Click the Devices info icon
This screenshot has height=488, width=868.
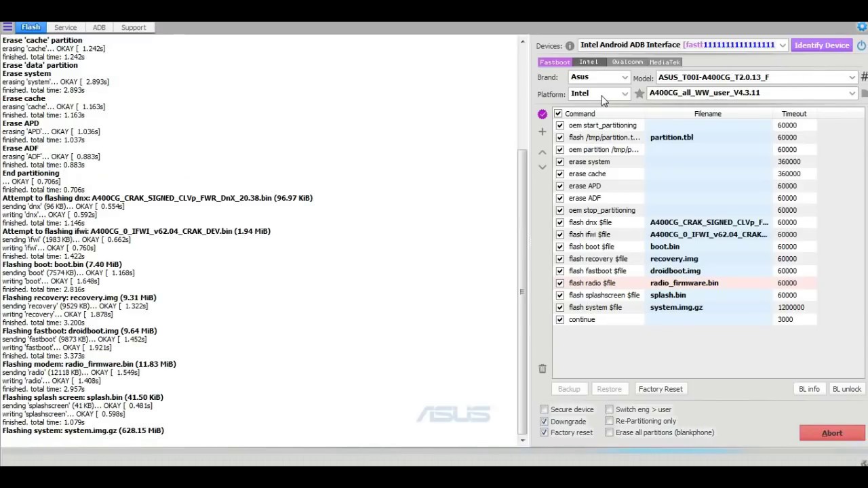pyautogui.click(x=570, y=45)
